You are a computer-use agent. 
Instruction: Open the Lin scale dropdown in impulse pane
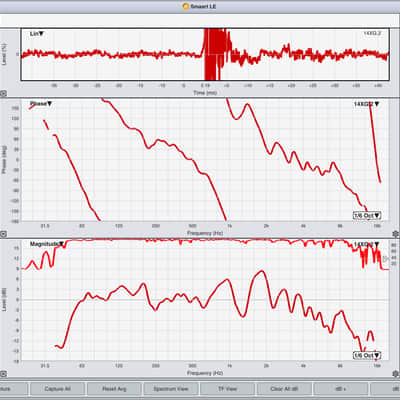point(37,34)
